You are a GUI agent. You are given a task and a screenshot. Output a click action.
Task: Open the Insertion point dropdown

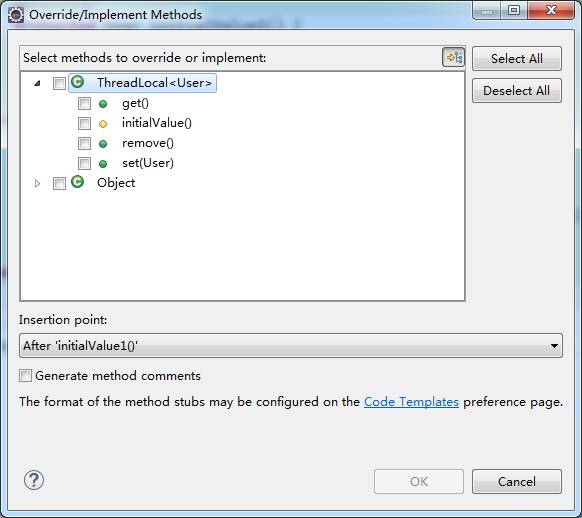click(291, 345)
